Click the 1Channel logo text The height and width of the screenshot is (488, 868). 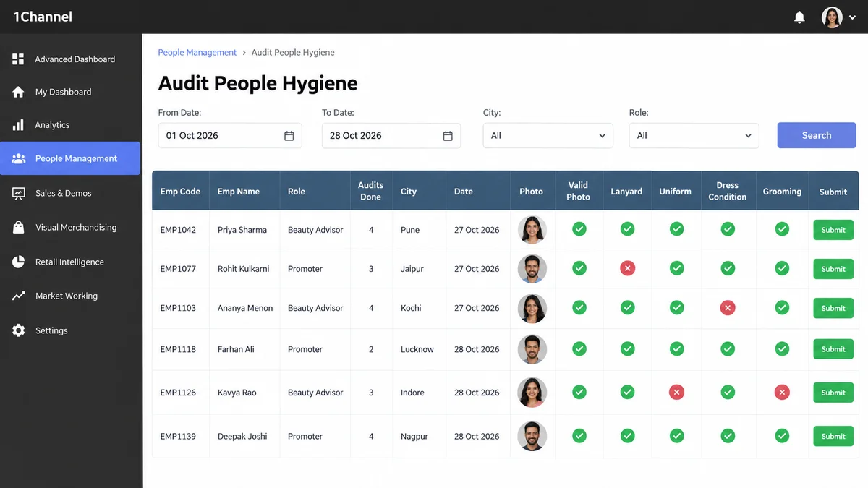[43, 17]
